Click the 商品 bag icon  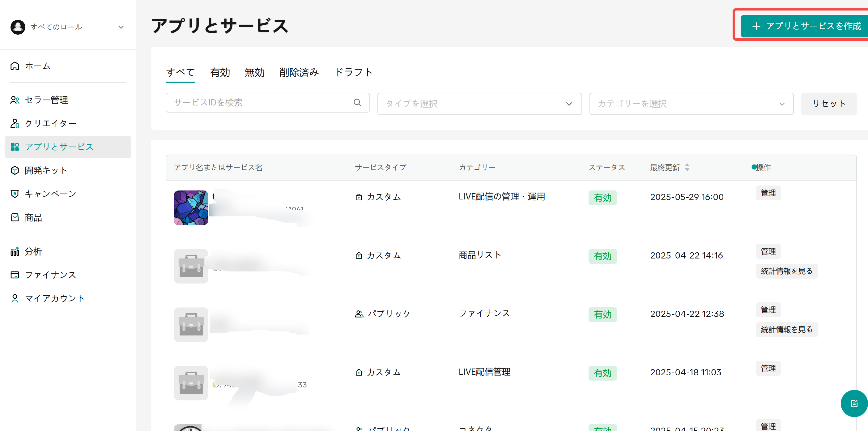pos(15,217)
